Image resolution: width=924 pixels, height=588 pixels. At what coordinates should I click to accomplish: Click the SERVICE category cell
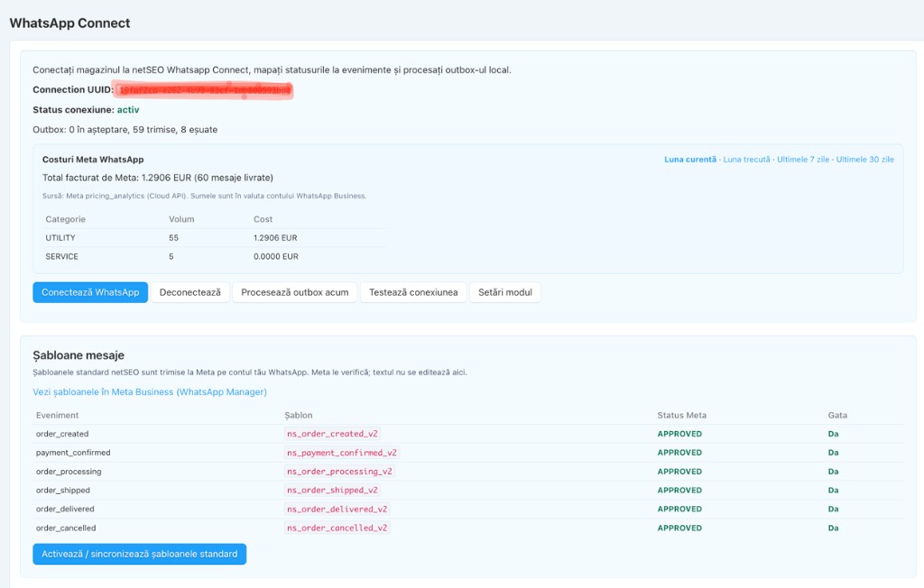pyautogui.click(x=61, y=257)
